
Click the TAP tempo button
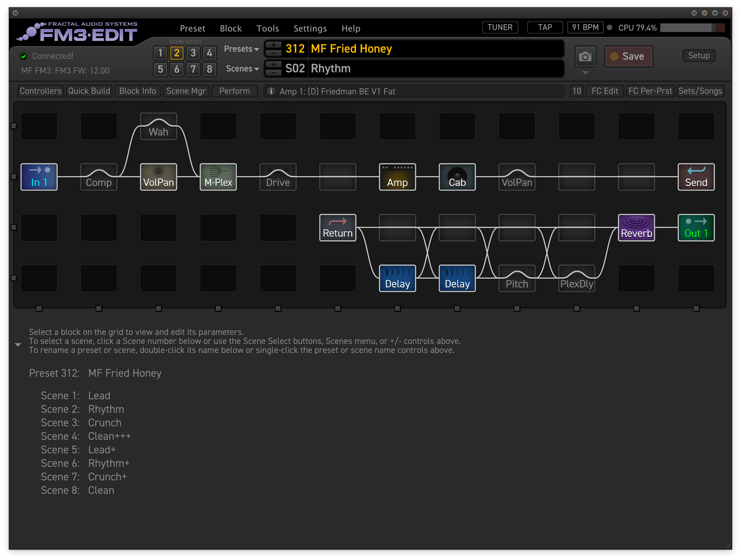(x=545, y=28)
